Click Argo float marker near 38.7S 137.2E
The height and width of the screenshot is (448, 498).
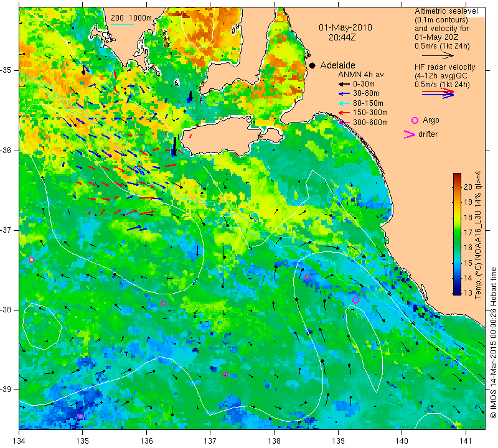[225, 375]
